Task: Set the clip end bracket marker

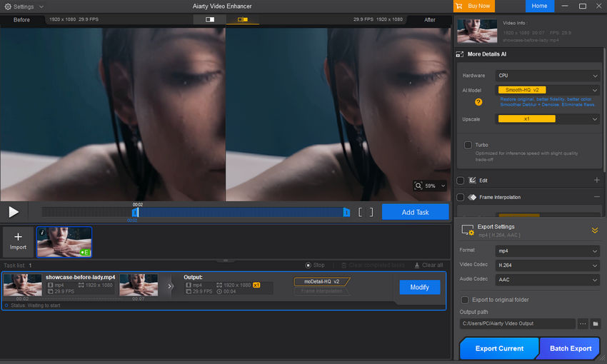Action: [x=371, y=212]
